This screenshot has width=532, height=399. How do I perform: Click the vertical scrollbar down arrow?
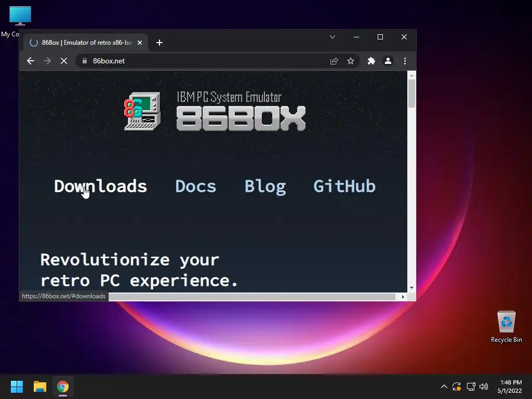[x=411, y=288]
